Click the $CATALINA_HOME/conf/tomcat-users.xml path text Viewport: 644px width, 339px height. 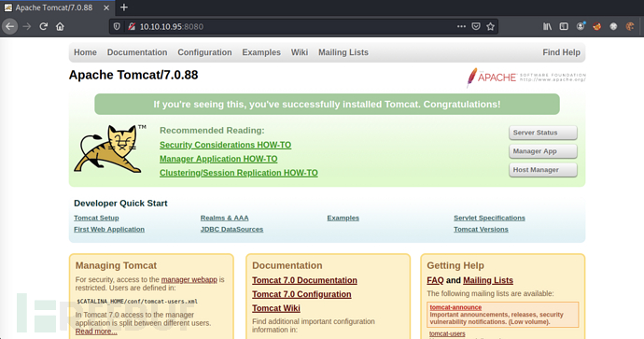tap(137, 302)
